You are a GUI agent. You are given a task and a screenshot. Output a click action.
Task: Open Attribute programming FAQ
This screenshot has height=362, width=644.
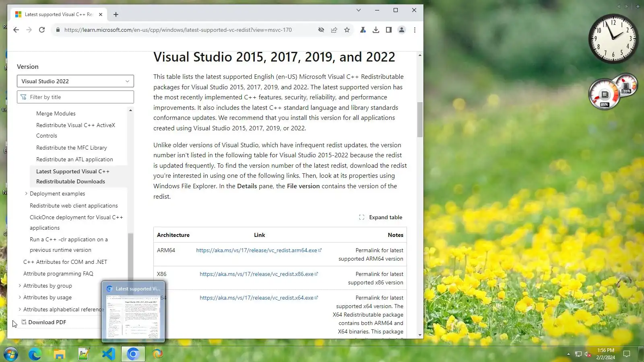[58, 274]
